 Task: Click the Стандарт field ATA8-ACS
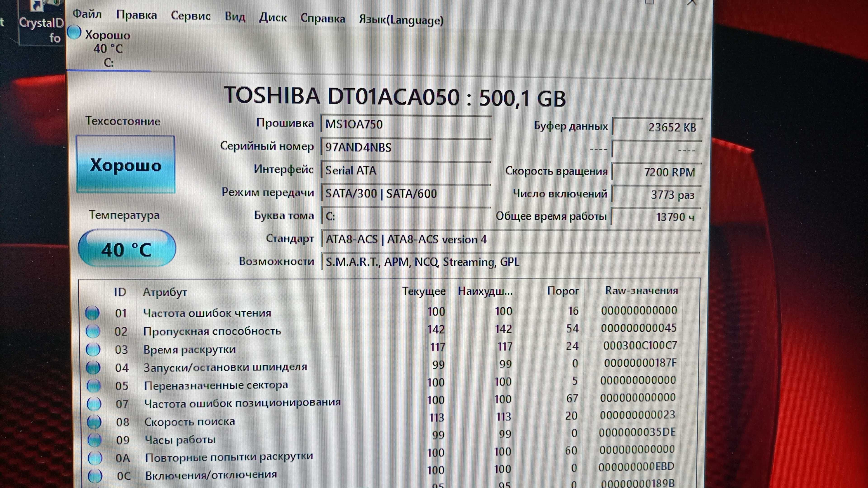[x=511, y=239]
